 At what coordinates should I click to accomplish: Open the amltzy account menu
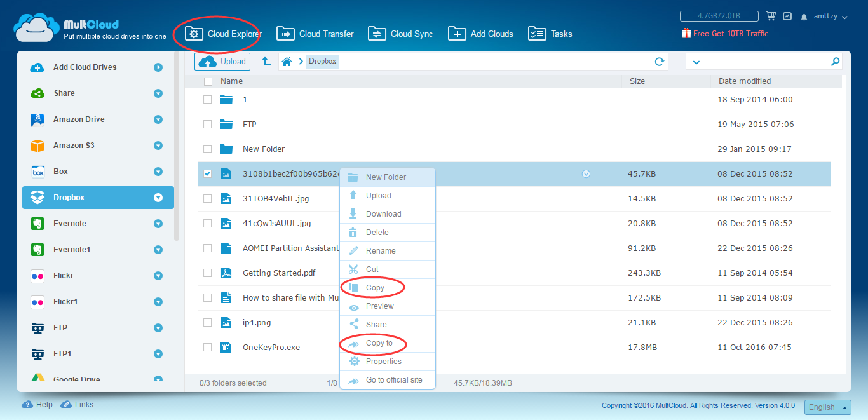831,17
